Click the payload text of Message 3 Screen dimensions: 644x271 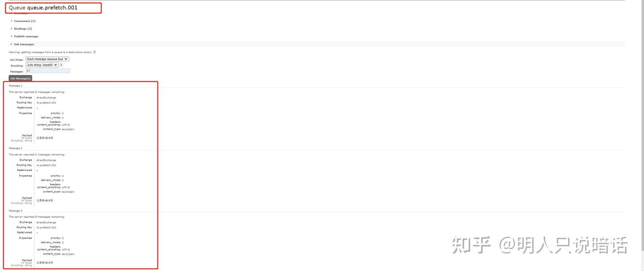point(45,263)
